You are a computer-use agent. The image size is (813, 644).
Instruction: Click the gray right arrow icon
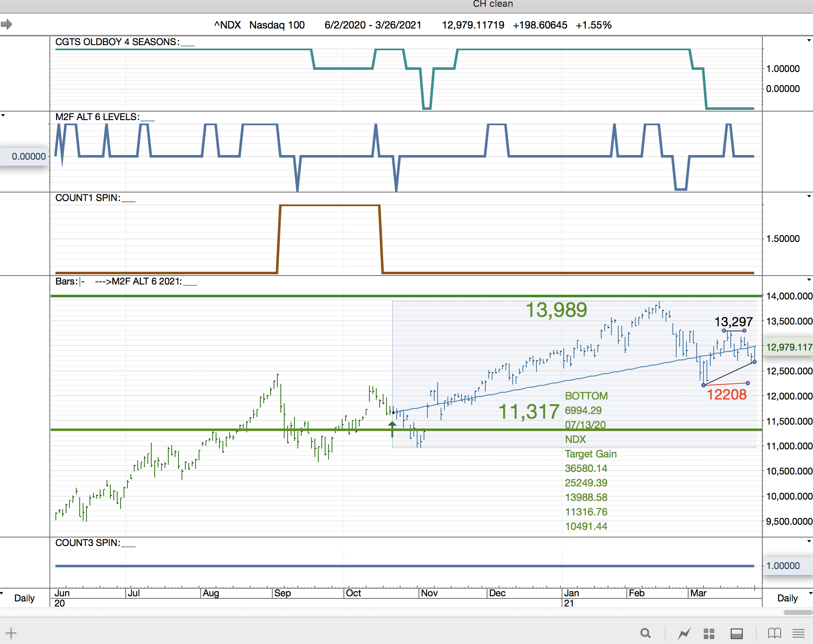6,24
